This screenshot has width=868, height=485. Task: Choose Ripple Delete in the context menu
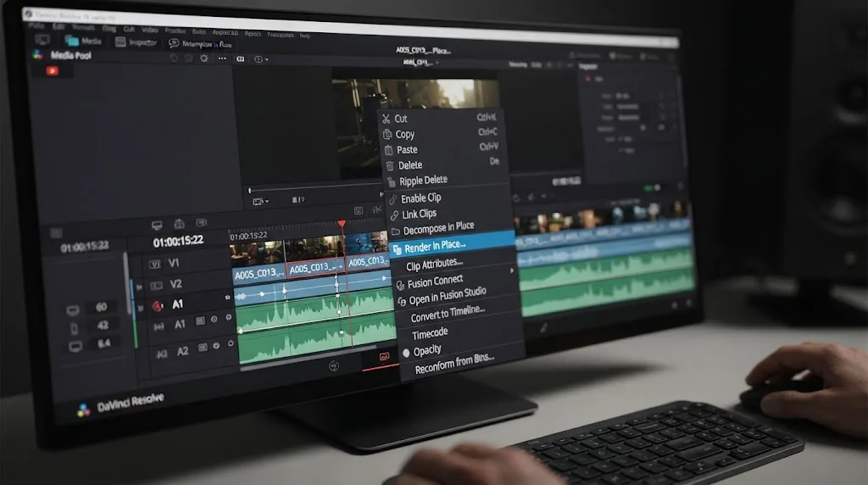tap(446, 181)
